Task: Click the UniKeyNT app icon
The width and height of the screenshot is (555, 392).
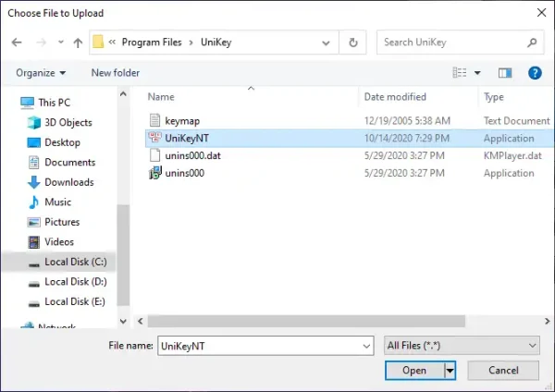Action: point(154,138)
